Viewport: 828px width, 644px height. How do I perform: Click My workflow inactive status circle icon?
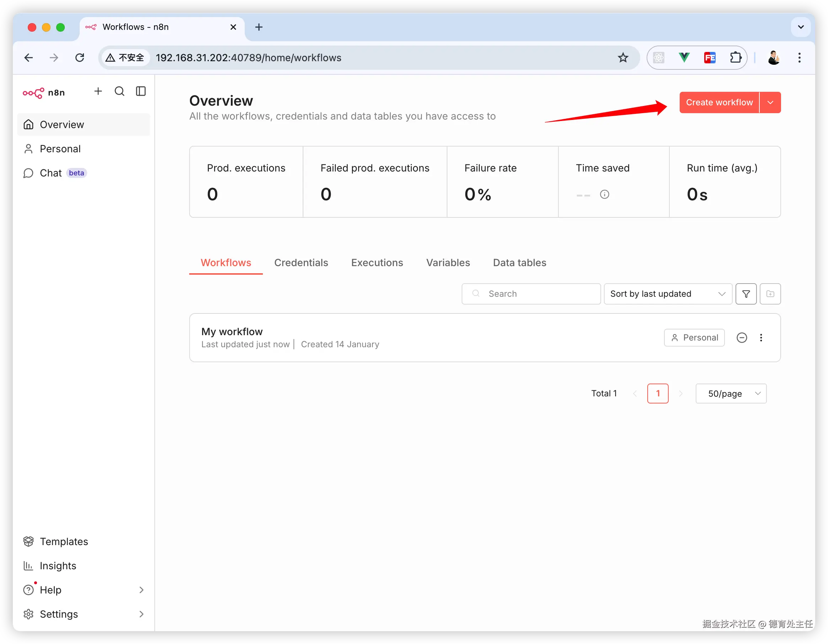(742, 338)
